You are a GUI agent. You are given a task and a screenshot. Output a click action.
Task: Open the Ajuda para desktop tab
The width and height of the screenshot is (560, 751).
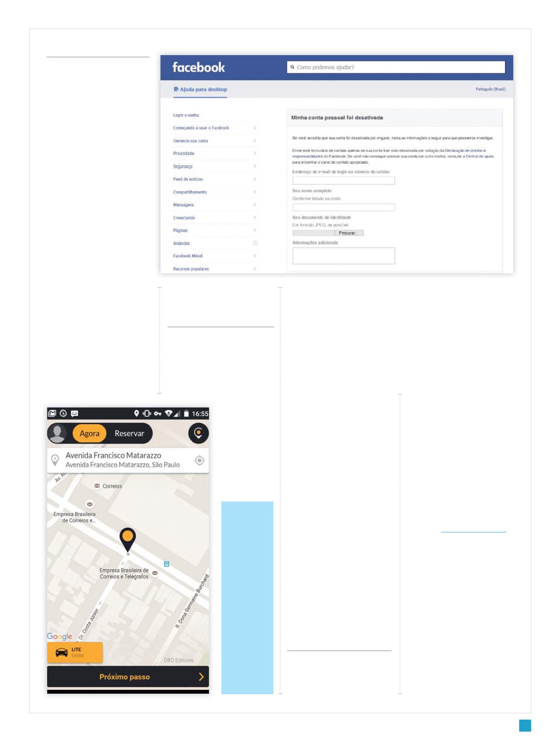point(200,90)
